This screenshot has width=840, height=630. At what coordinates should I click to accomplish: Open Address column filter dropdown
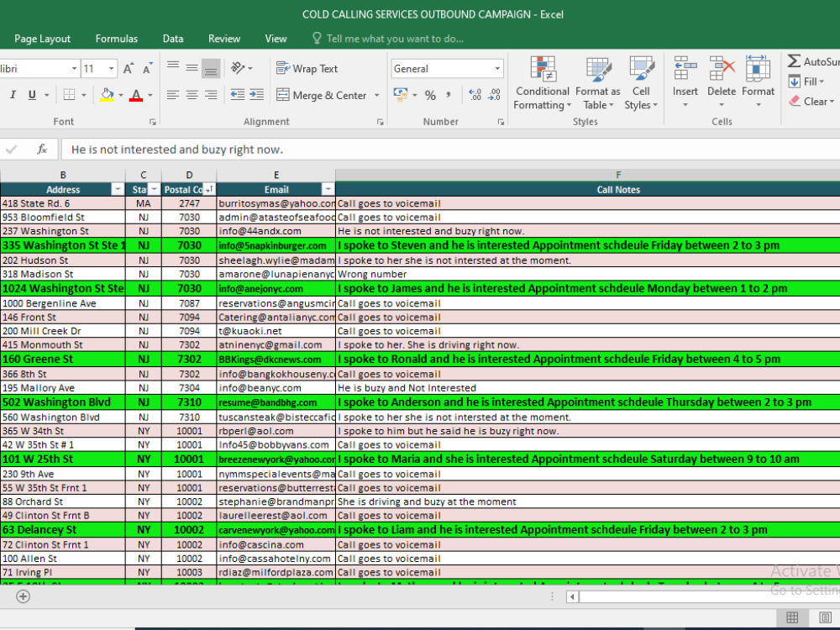click(118, 189)
